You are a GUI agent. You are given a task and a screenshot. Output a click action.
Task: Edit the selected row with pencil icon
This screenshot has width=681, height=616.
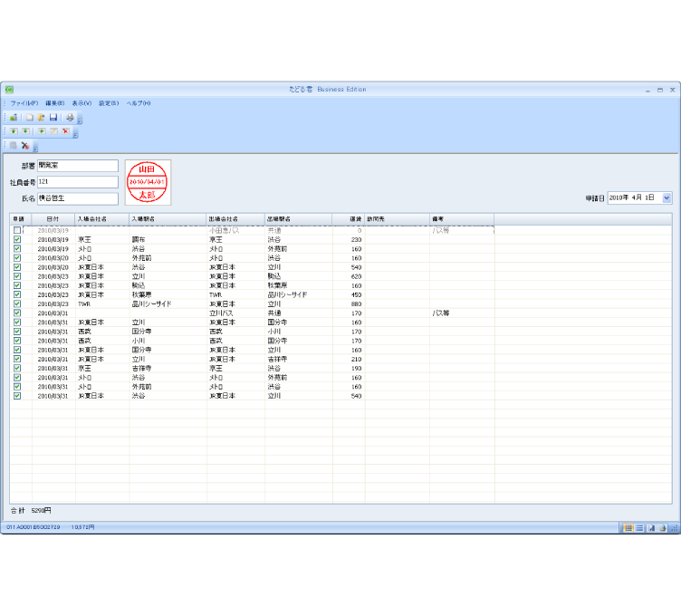coord(53,131)
